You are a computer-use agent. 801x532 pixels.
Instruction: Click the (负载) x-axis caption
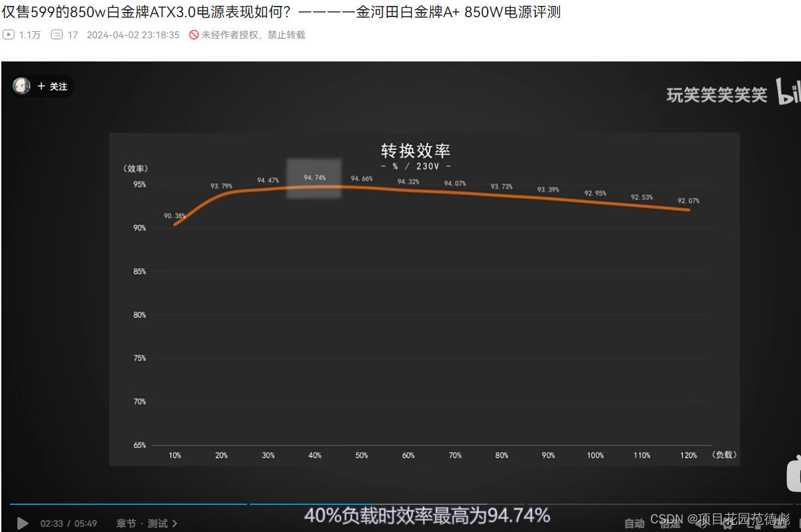[724, 455]
